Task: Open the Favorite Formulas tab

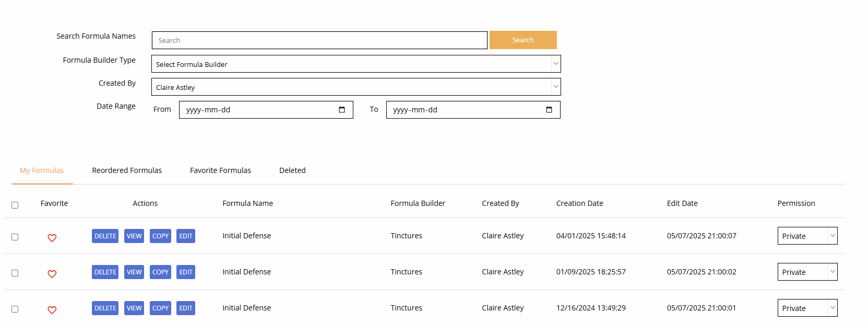Action: coord(220,170)
